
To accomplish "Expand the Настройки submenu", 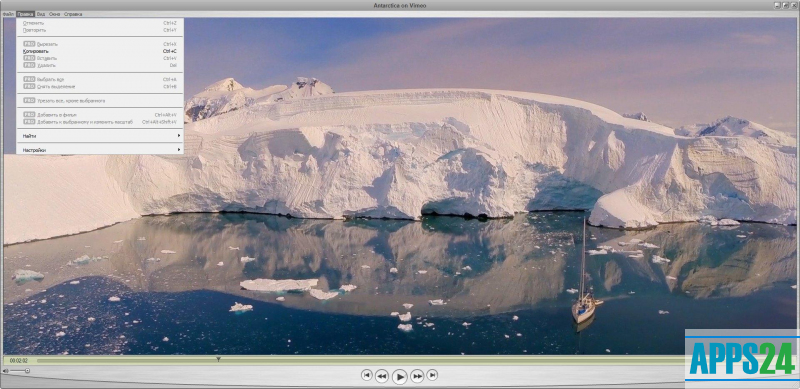I will [100, 150].
